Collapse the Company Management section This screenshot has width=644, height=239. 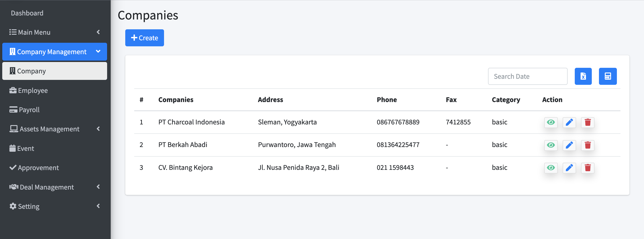click(x=98, y=52)
